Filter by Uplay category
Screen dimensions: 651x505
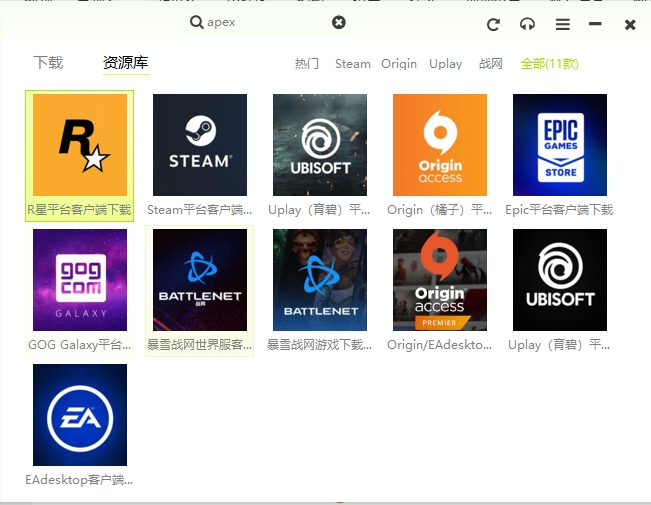445,64
